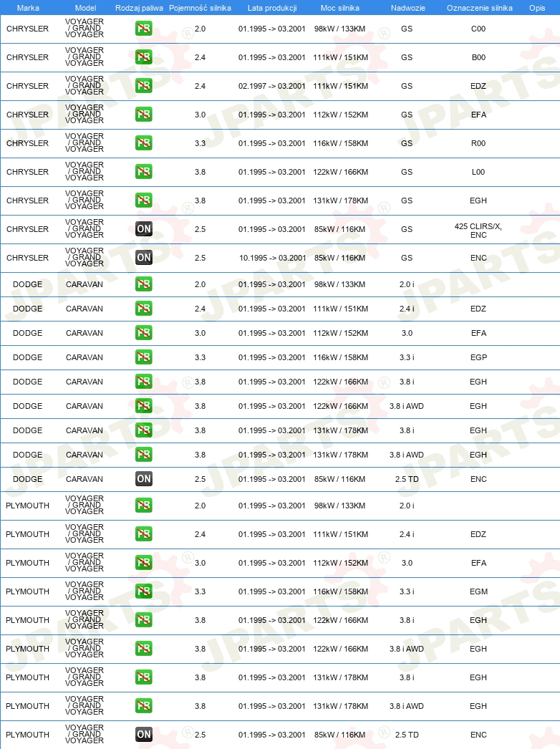Select engine code L00 cell
The height and width of the screenshot is (749, 560).
pos(478,172)
